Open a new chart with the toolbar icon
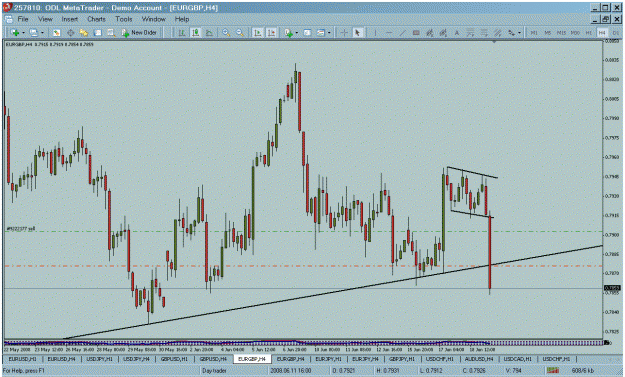 15,33
